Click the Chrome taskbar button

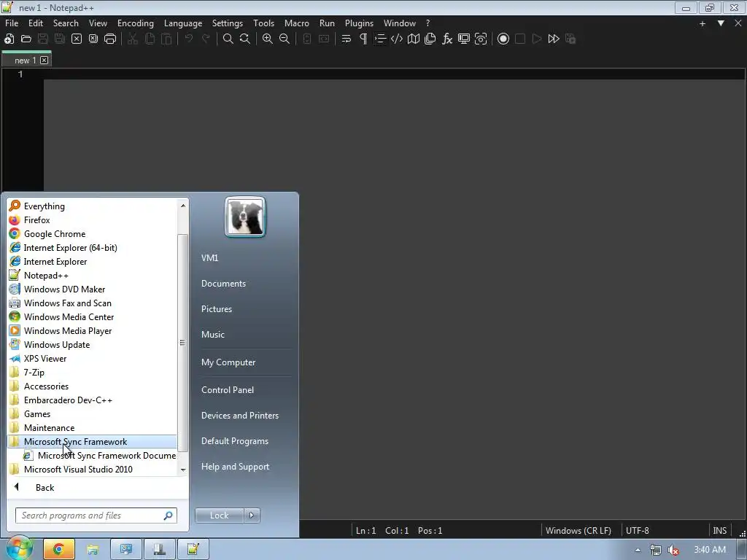coord(59,549)
